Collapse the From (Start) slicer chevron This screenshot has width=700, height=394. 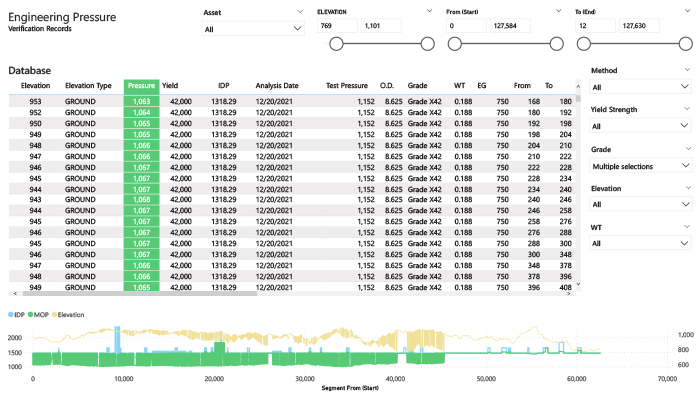pyautogui.click(x=558, y=11)
